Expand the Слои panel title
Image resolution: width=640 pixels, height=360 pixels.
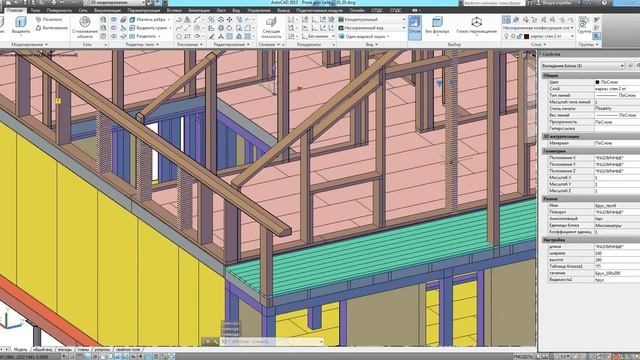538,44
